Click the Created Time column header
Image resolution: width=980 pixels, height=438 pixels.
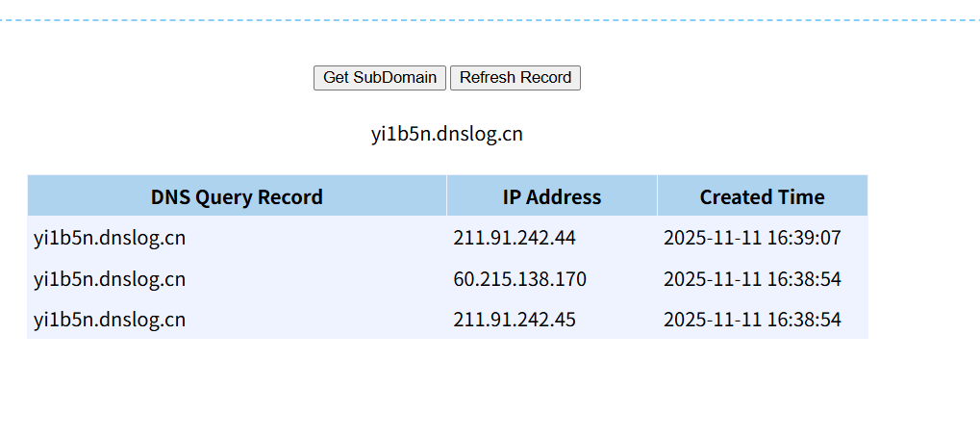coord(762,196)
